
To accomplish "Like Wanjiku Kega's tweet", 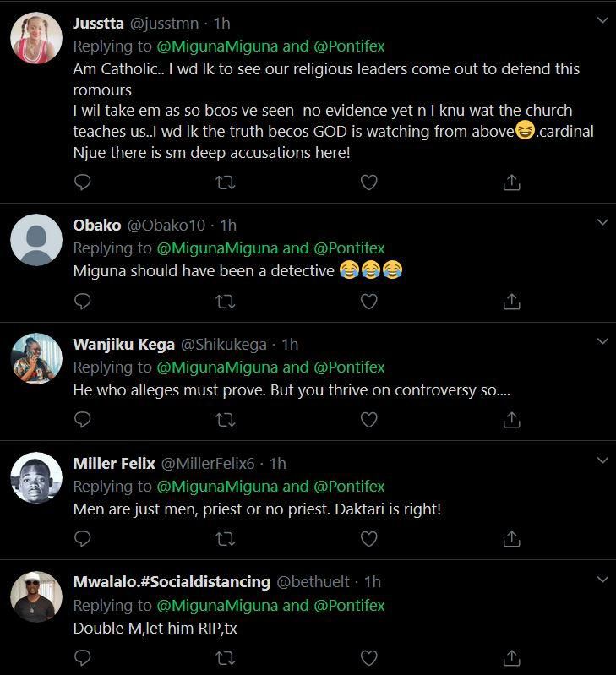I will (x=368, y=419).
